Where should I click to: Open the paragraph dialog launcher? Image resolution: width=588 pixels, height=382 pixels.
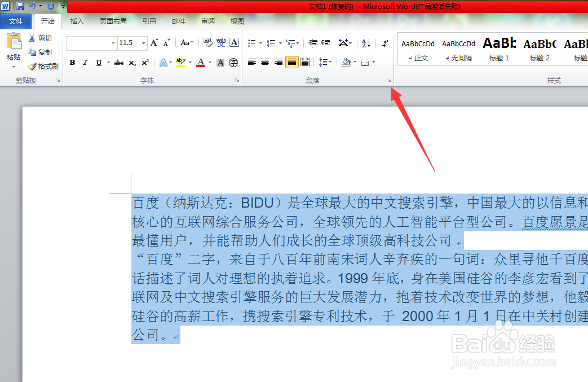click(388, 80)
